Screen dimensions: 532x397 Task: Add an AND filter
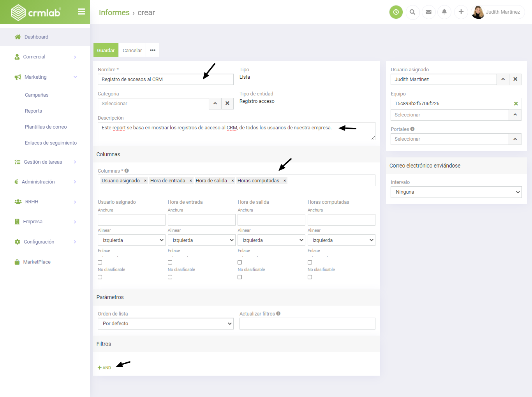104,368
